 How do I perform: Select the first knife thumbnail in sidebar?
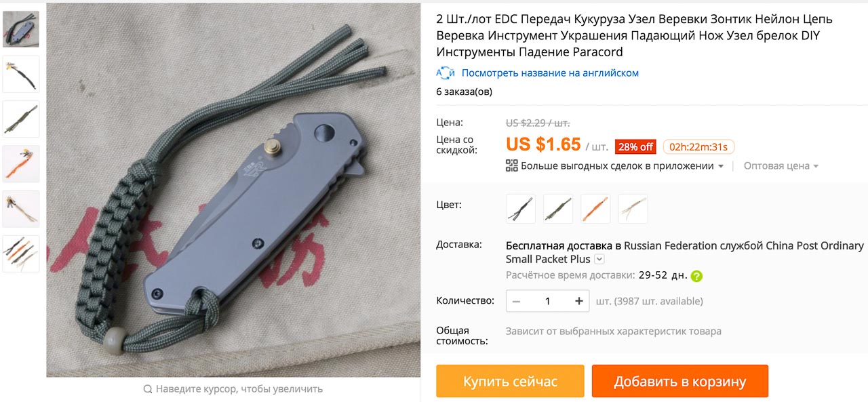(21, 29)
